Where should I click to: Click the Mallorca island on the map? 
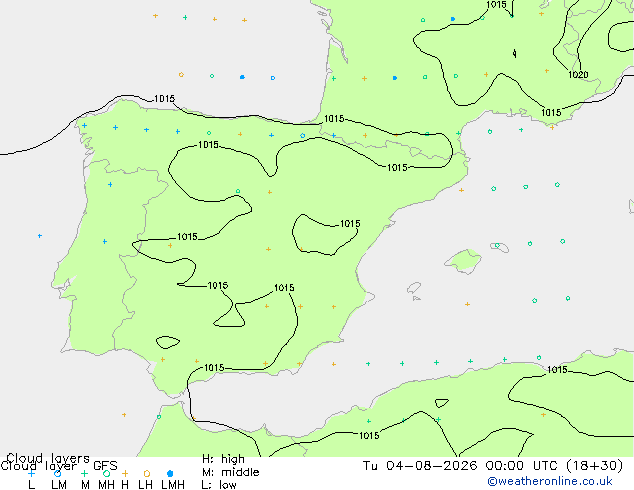464,261
